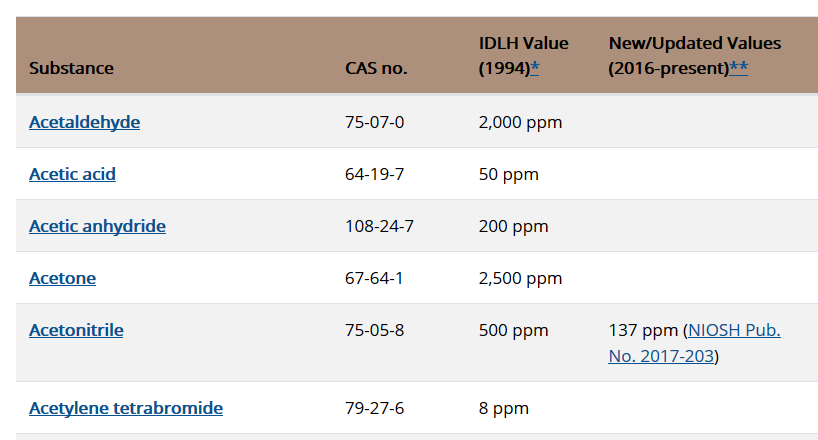Click the Substance column header
Screen dimensions: 818x440
[71, 68]
